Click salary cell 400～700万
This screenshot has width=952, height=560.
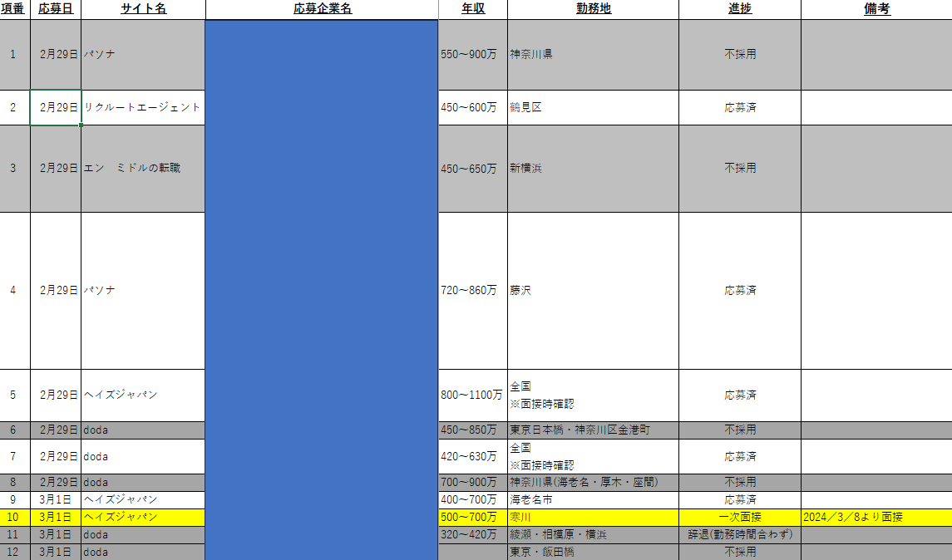point(473,500)
